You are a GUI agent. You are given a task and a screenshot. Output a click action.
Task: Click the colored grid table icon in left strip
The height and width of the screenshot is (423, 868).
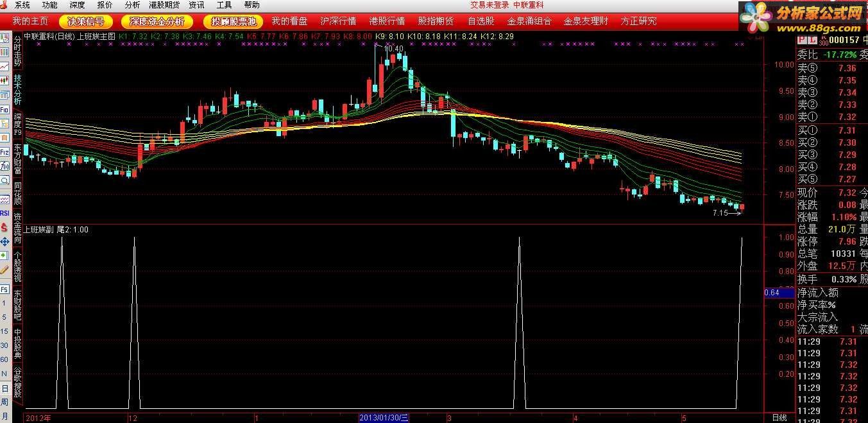tap(6, 52)
